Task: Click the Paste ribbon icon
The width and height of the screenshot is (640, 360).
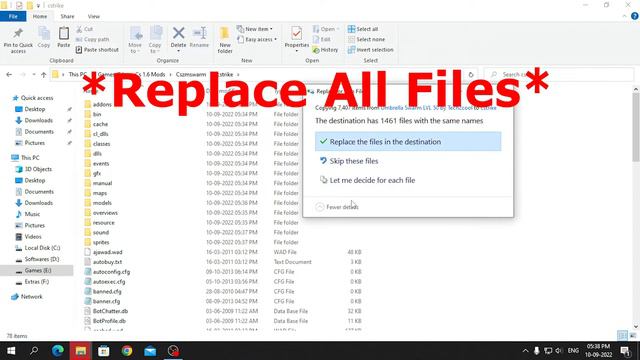Action: click(64, 37)
